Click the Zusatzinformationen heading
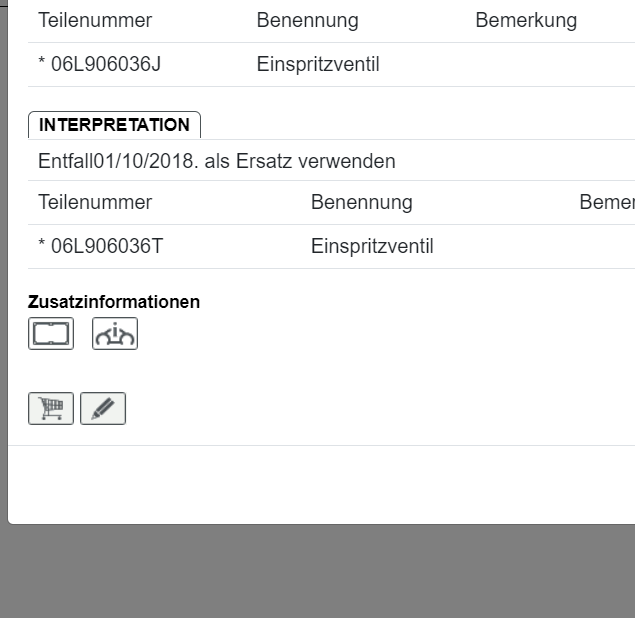The height and width of the screenshot is (618, 635). point(114,301)
